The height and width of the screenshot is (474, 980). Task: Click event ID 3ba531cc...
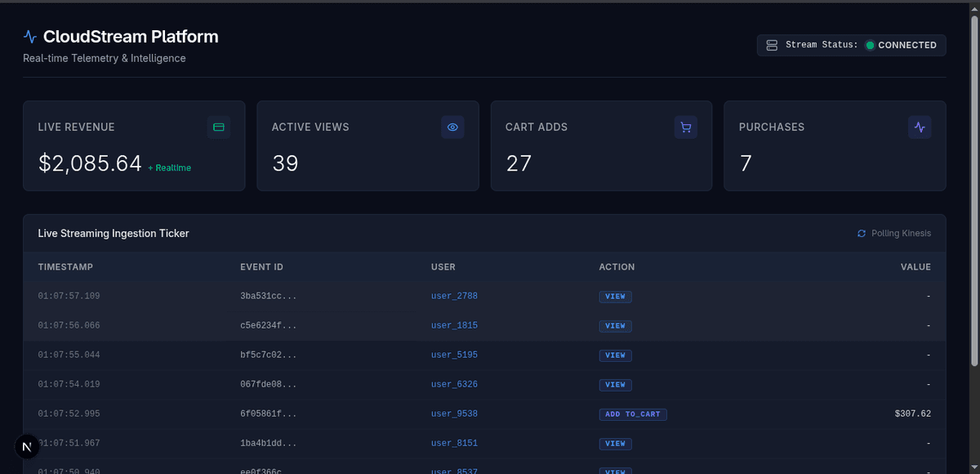(x=269, y=296)
